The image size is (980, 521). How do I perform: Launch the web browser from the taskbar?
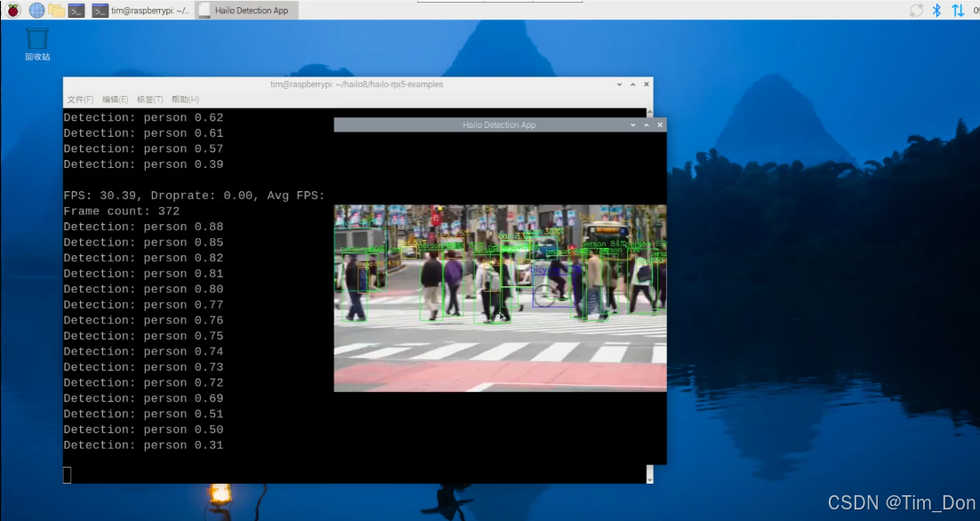[36, 10]
